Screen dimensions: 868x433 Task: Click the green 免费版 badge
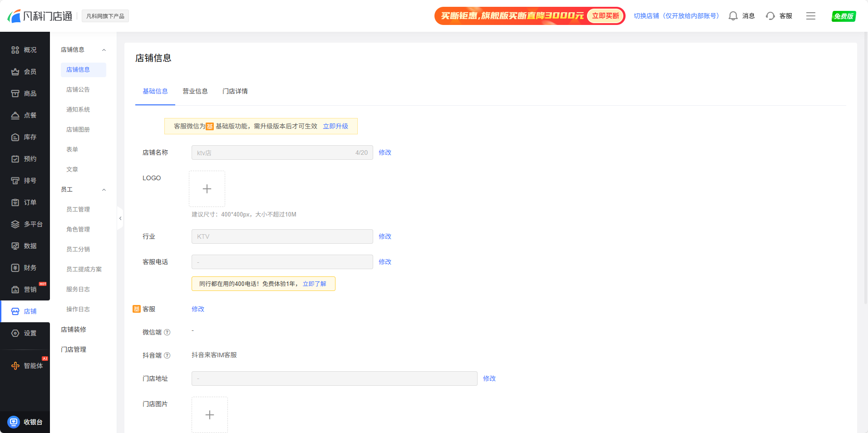(x=844, y=16)
